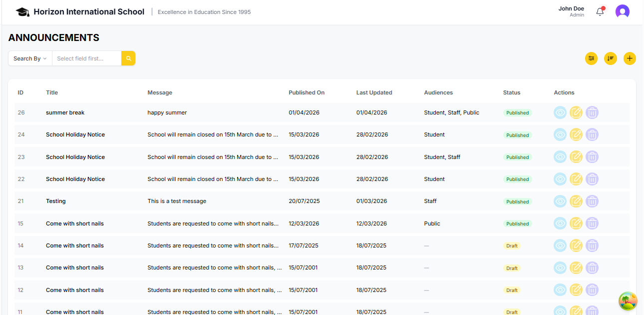Click the 'Student, Staff' audiences cell

(442, 157)
